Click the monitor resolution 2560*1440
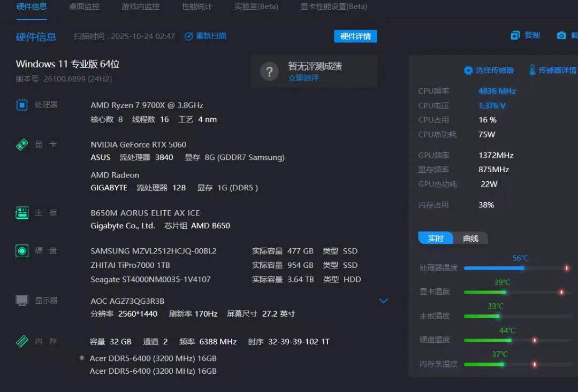Screen dimensions: 578x392 138,314
